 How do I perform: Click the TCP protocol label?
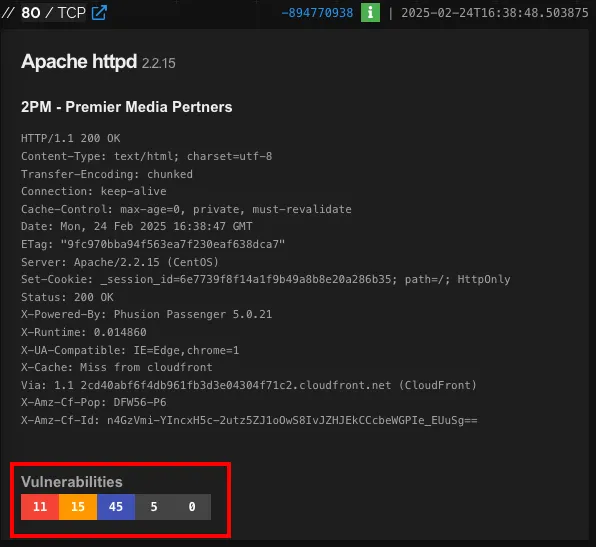click(x=72, y=13)
